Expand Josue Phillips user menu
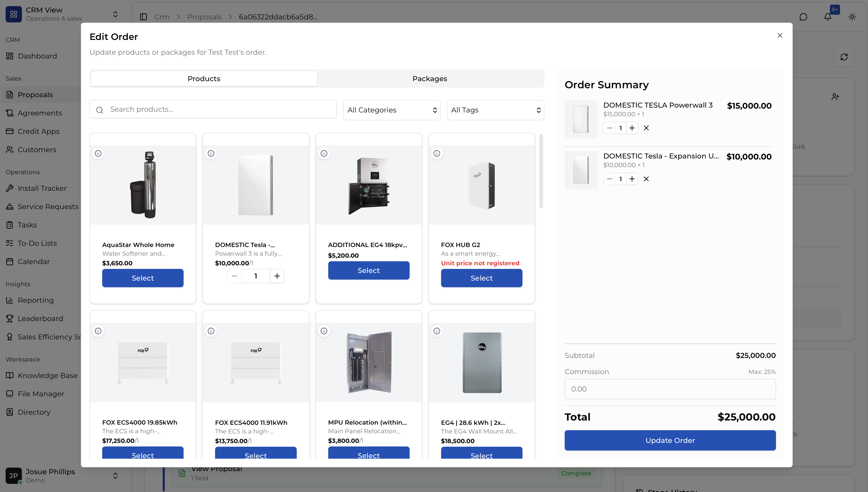The width and height of the screenshot is (868, 492). [115, 476]
